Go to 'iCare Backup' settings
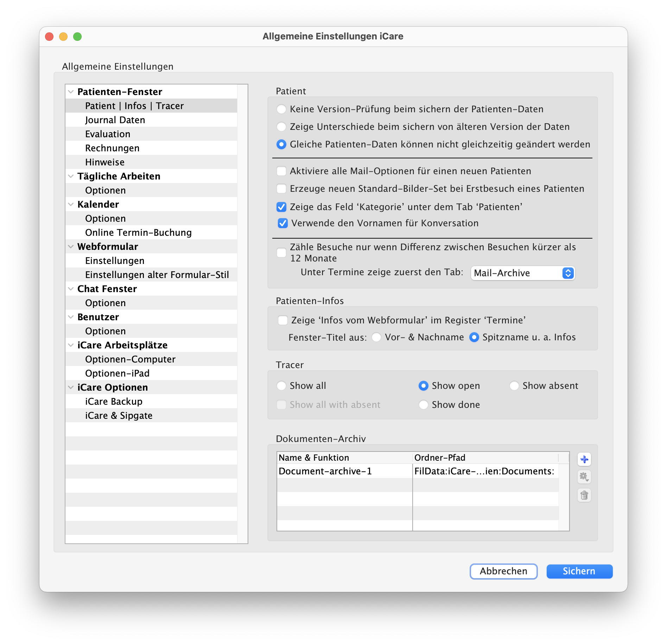 tap(114, 402)
